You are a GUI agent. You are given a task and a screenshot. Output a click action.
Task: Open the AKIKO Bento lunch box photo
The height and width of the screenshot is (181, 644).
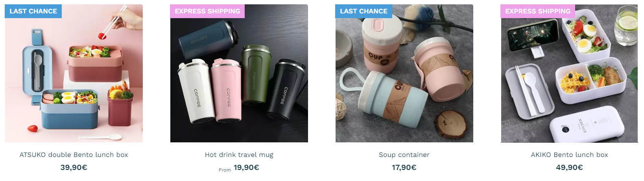tap(569, 73)
